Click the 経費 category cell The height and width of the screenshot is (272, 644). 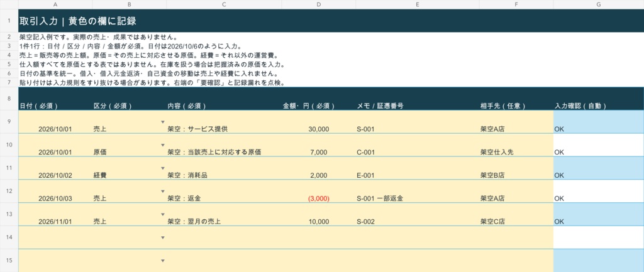pos(130,168)
